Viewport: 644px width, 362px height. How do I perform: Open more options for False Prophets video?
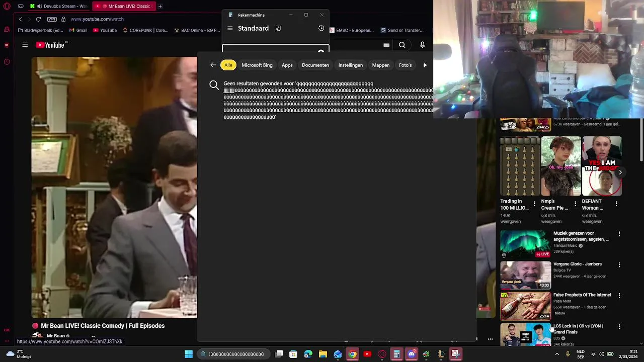coord(619,296)
